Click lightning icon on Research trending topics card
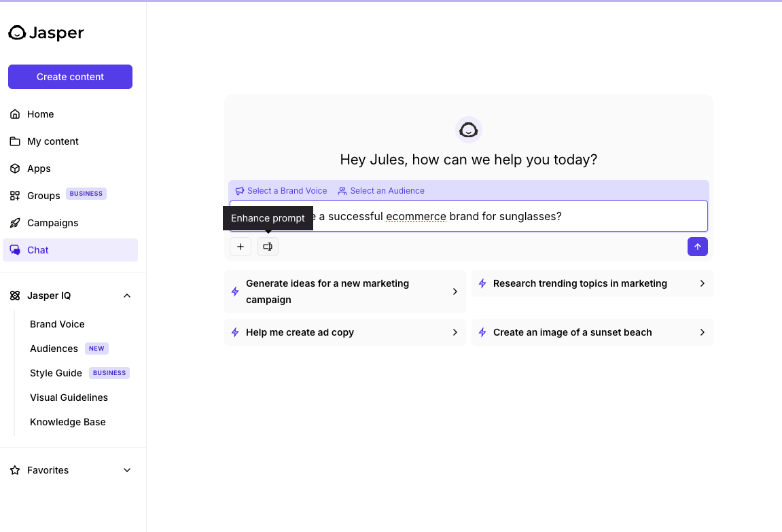Screen dimensions: 782x532 (483, 284)
